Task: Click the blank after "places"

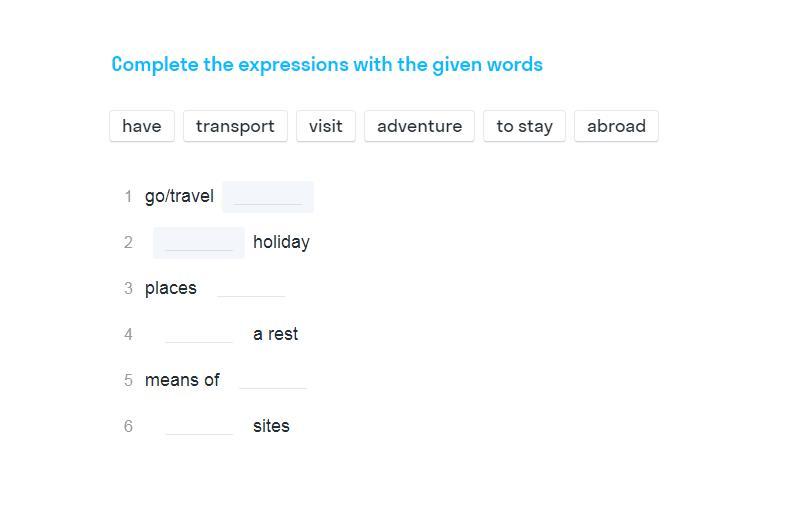Action: click(x=251, y=289)
